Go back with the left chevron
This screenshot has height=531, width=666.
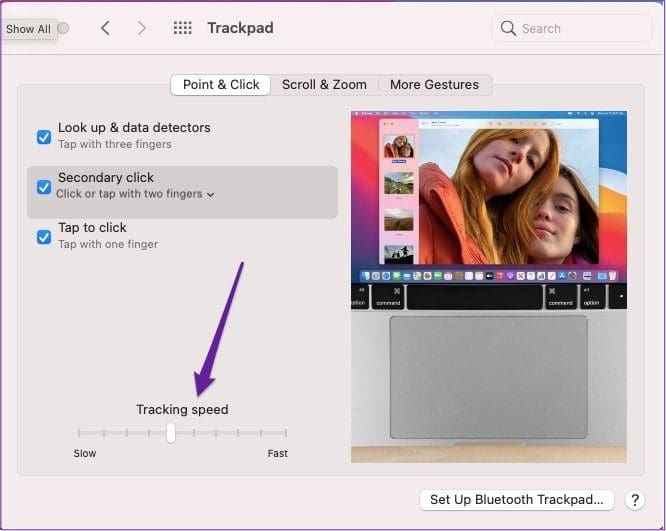tap(105, 28)
